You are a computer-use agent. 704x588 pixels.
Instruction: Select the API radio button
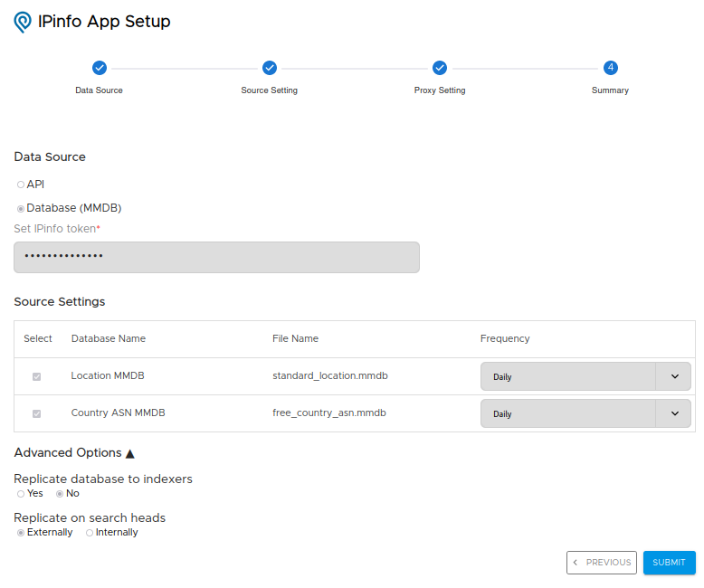pos(21,185)
